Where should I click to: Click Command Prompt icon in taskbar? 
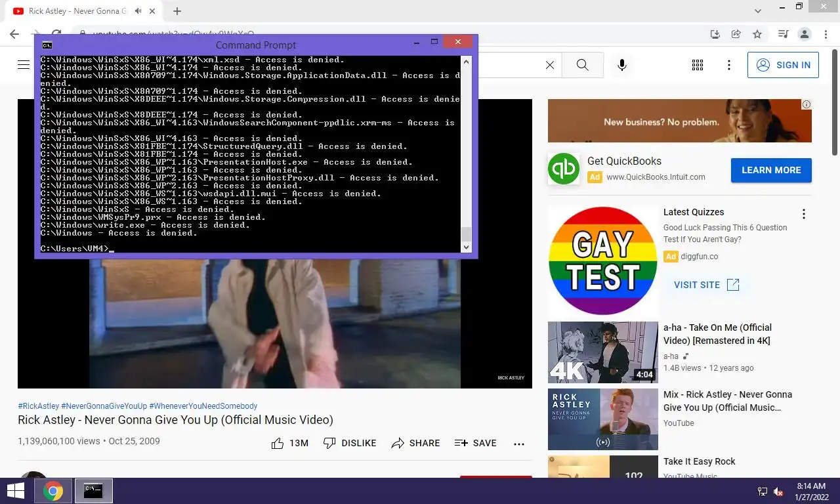click(93, 491)
